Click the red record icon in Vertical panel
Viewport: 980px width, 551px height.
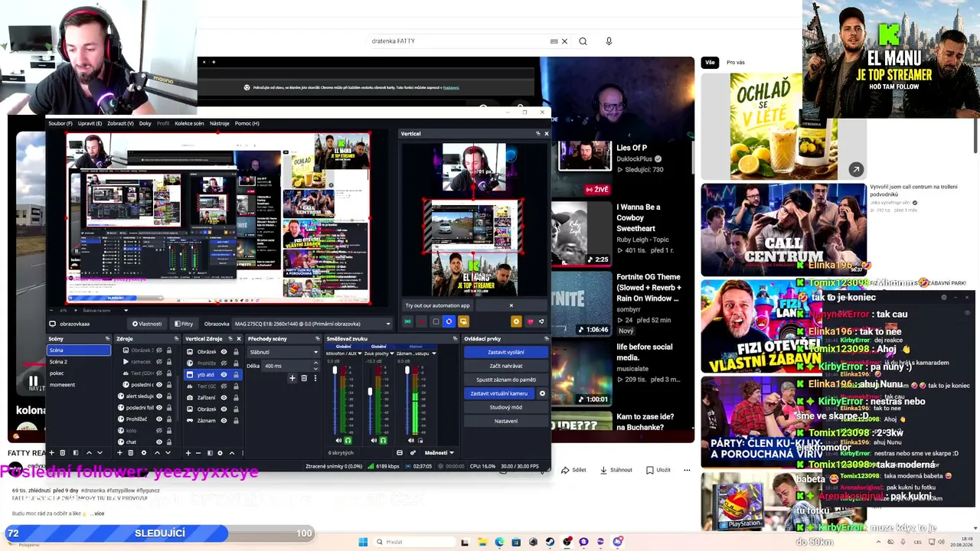(x=421, y=321)
